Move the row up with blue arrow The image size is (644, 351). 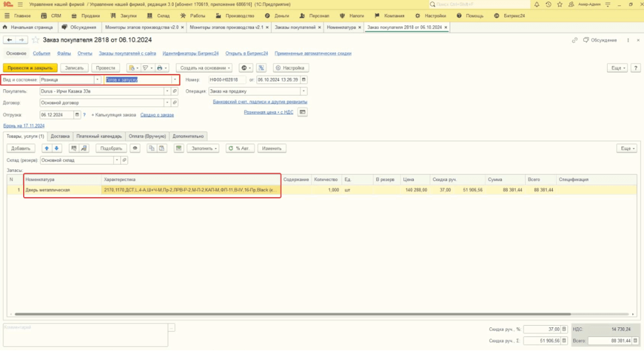tap(46, 148)
